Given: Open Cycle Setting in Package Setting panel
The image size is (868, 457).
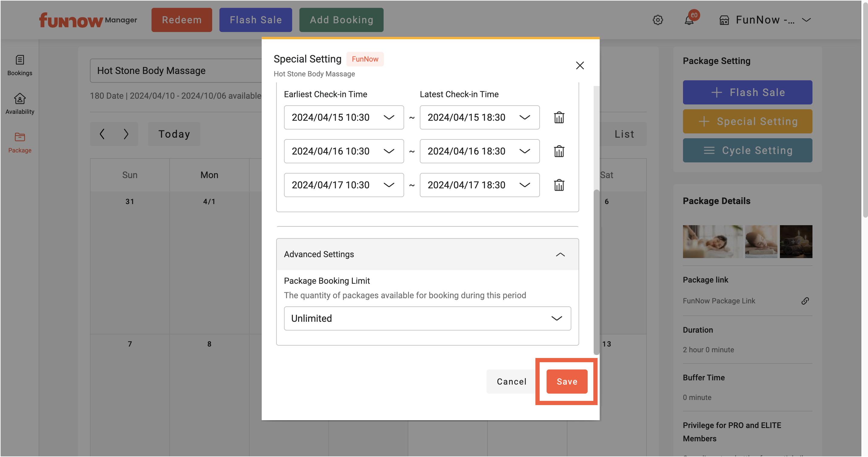Looking at the screenshot, I should pyautogui.click(x=747, y=150).
